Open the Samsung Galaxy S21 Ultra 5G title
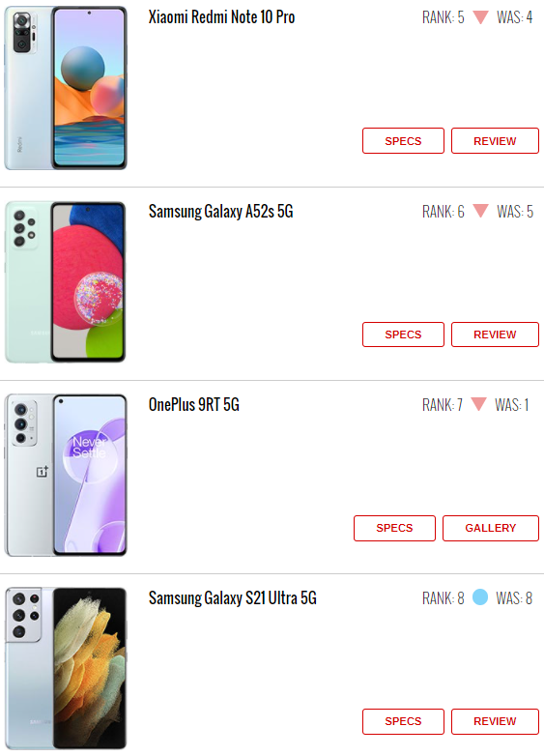The height and width of the screenshot is (756, 544). click(232, 598)
